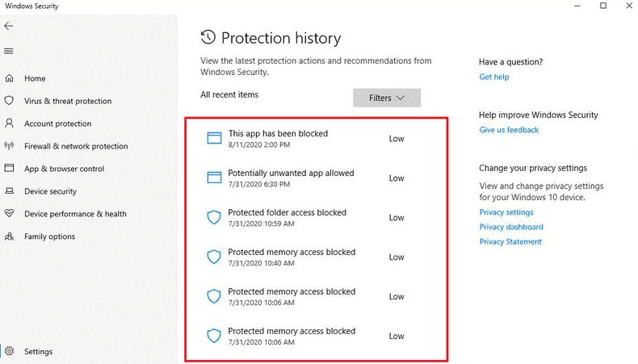Expand 'Protected folder access blocked' item
The image size is (638, 364).
tap(317, 217)
